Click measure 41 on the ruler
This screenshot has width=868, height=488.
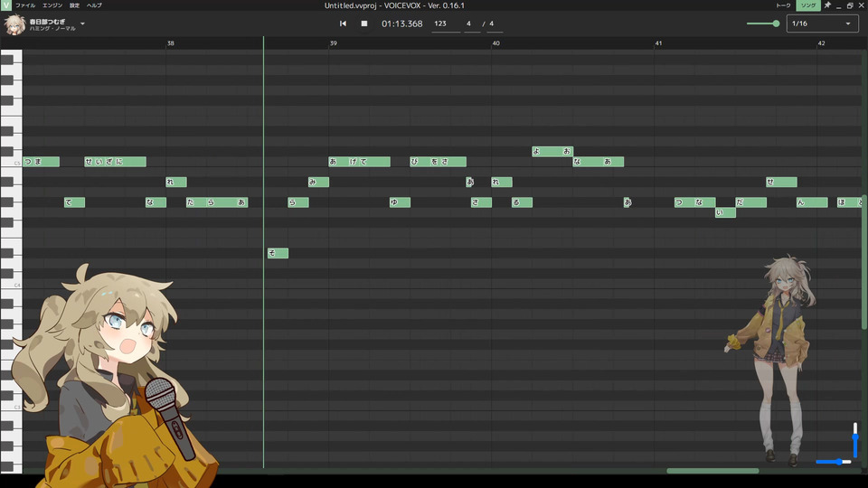point(658,43)
